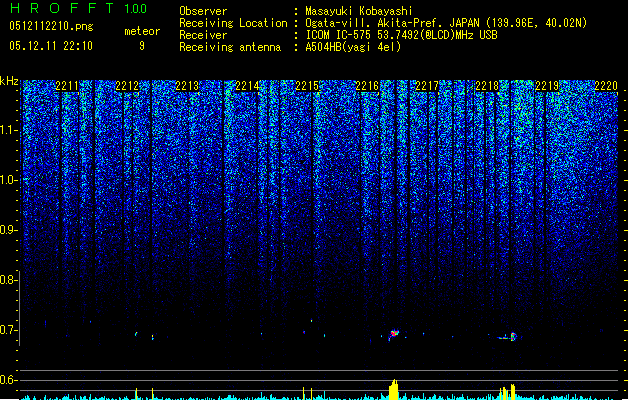The height and width of the screenshot is (400, 629).
Task: Click the 2214 time marker
Action: tap(247, 86)
